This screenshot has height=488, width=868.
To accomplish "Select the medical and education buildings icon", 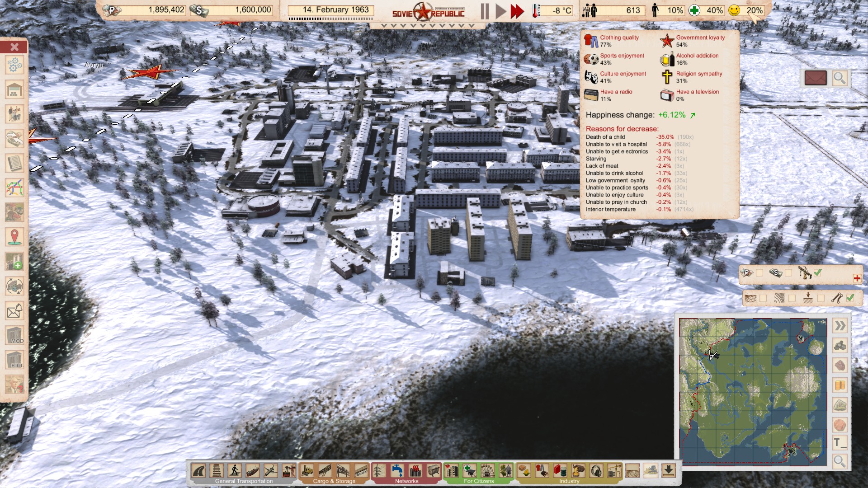I will click(469, 471).
